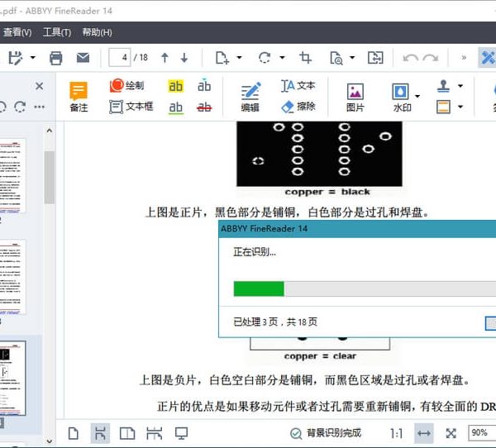Screen dimensions: 496x448
Task: Click the 备注 note tool
Action: [x=79, y=96]
